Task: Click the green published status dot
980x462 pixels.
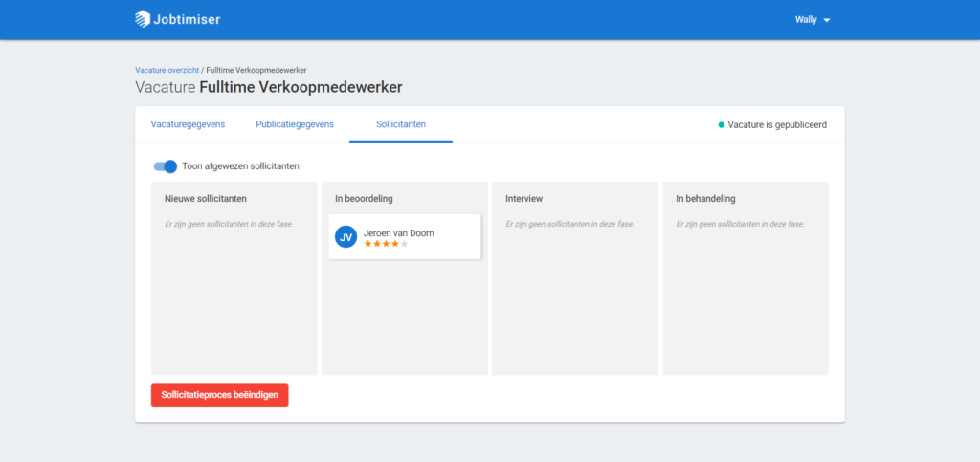Action: 722,125
